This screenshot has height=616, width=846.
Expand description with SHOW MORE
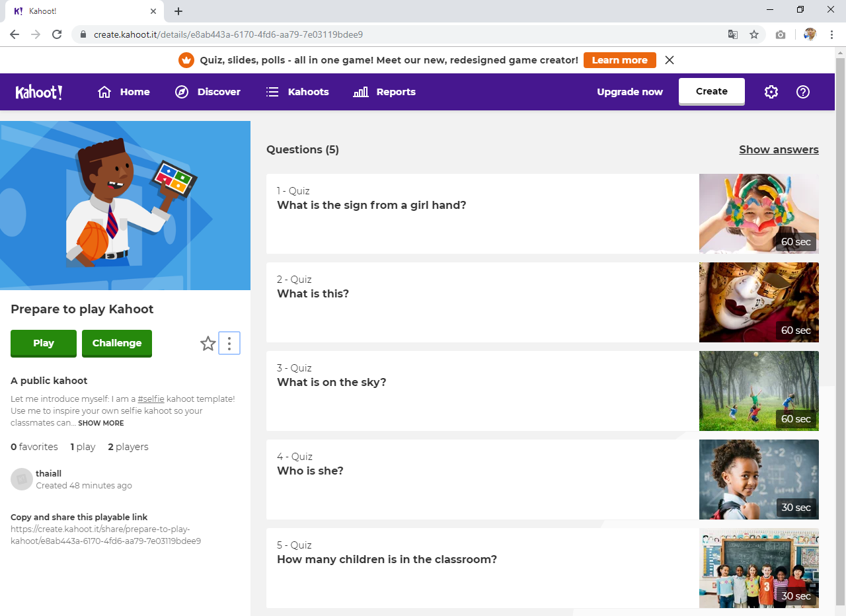pos(100,423)
